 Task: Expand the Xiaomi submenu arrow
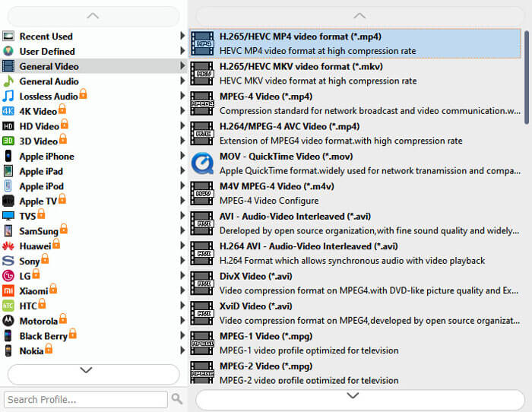click(x=182, y=290)
